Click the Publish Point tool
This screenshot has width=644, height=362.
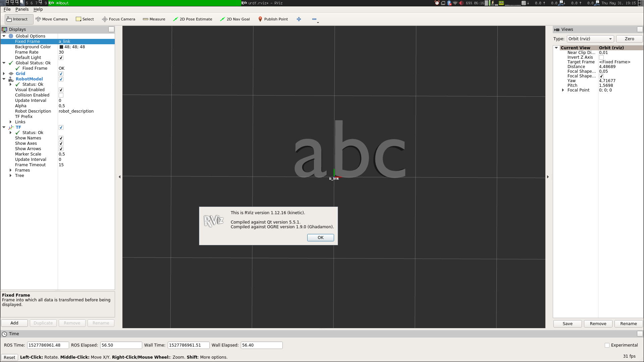[x=273, y=19]
